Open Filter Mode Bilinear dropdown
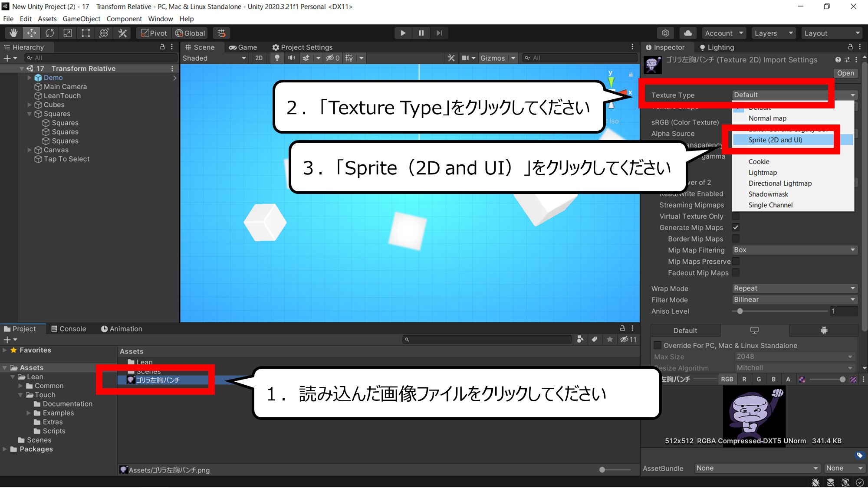868x488 pixels. (x=794, y=299)
